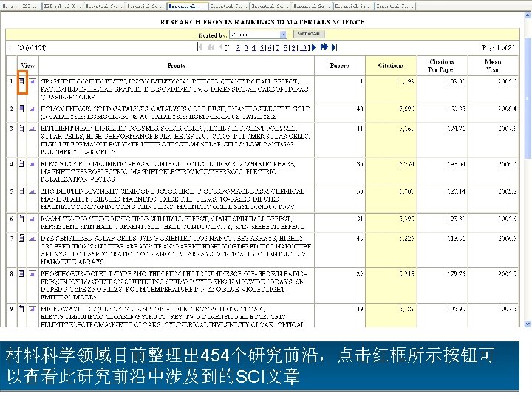Viewport: 532px width, 399px height.
Task: Show citation graph for microwave metamaterial cloak front
Action: 33,309
